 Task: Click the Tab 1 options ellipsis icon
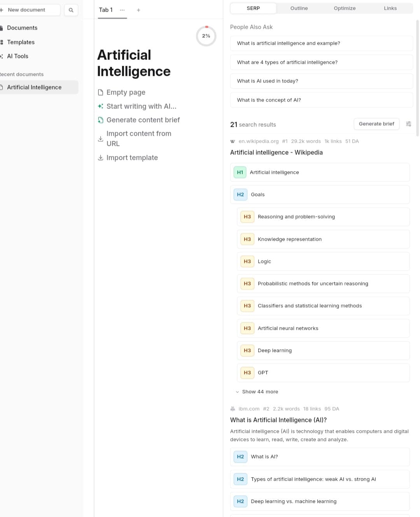click(x=122, y=10)
